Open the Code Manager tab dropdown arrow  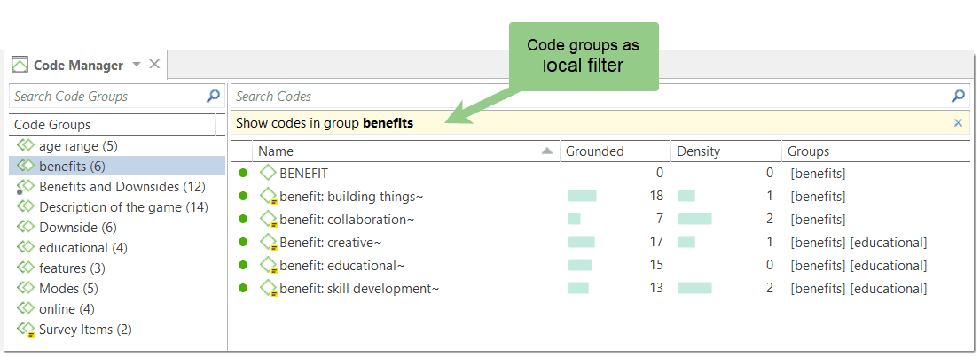[137, 65]
